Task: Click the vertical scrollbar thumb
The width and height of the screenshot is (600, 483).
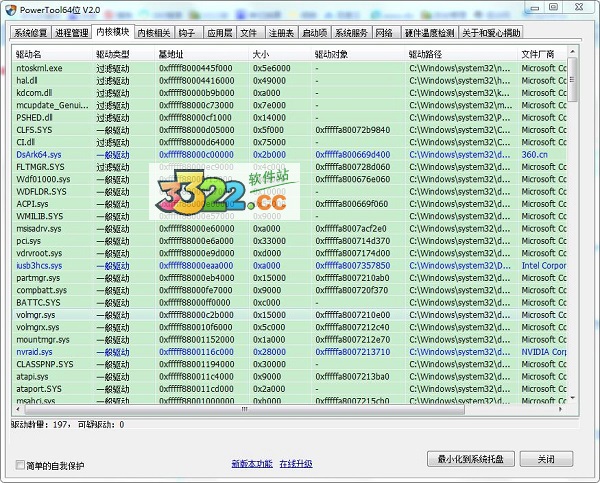Action: tap(572, 80)
